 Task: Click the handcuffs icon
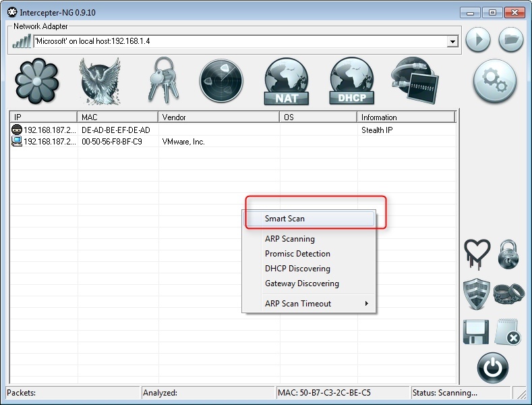click(x=509, y=294)
